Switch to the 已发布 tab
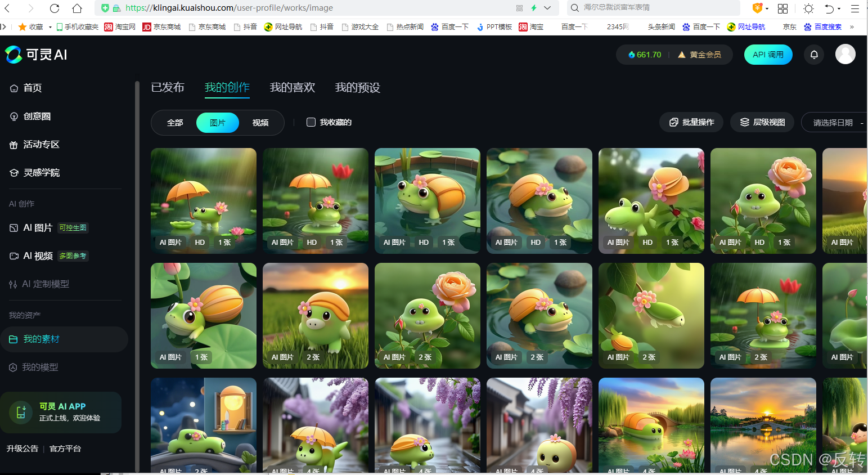Screen dimensions: 868x475 coord(168,87)
